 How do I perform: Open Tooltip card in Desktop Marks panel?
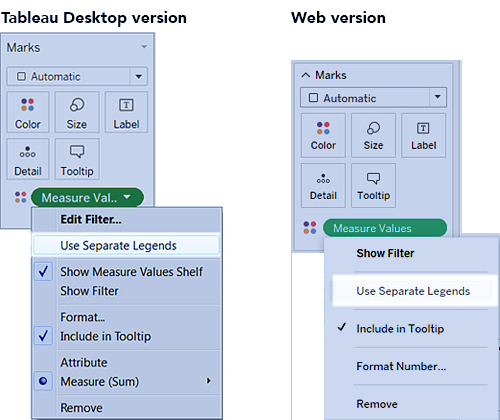click(77, 159)
